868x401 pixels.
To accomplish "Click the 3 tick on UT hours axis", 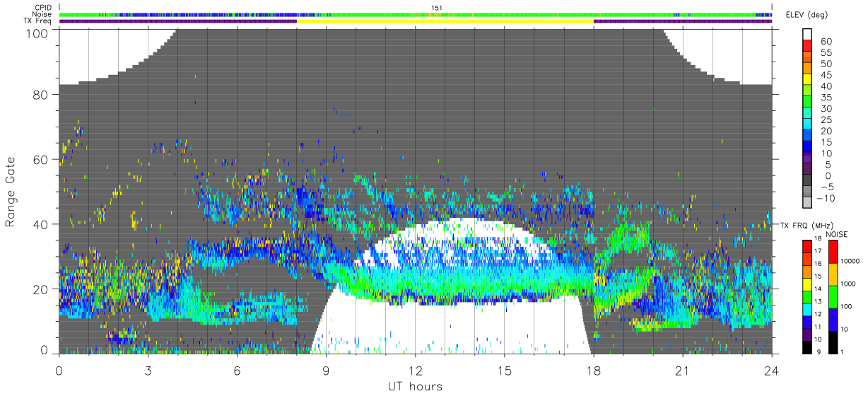I will coord(148,370).
